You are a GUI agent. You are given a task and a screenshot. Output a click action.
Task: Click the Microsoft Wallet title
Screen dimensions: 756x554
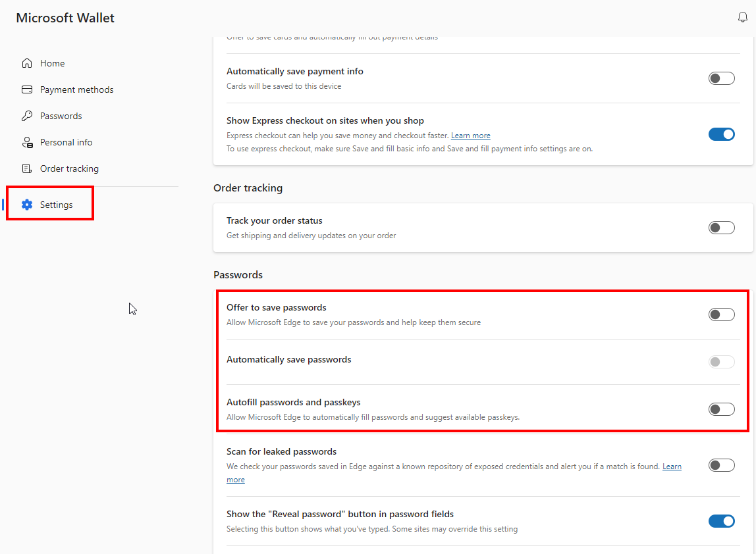[x=65, y=18]
